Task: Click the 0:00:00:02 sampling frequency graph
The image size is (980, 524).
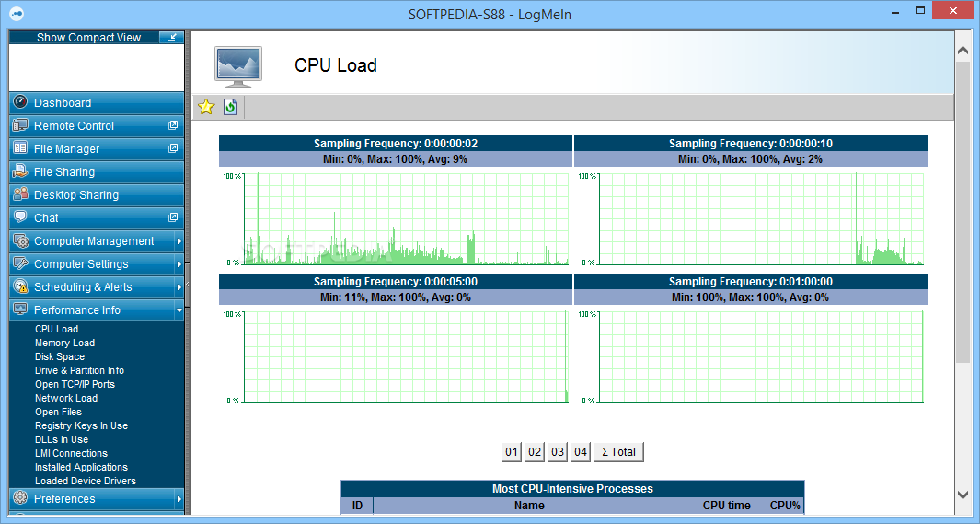Action: 405,219
